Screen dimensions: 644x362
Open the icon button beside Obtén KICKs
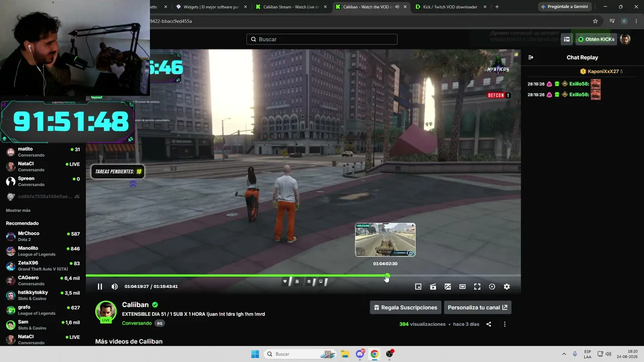click(567, 39)
